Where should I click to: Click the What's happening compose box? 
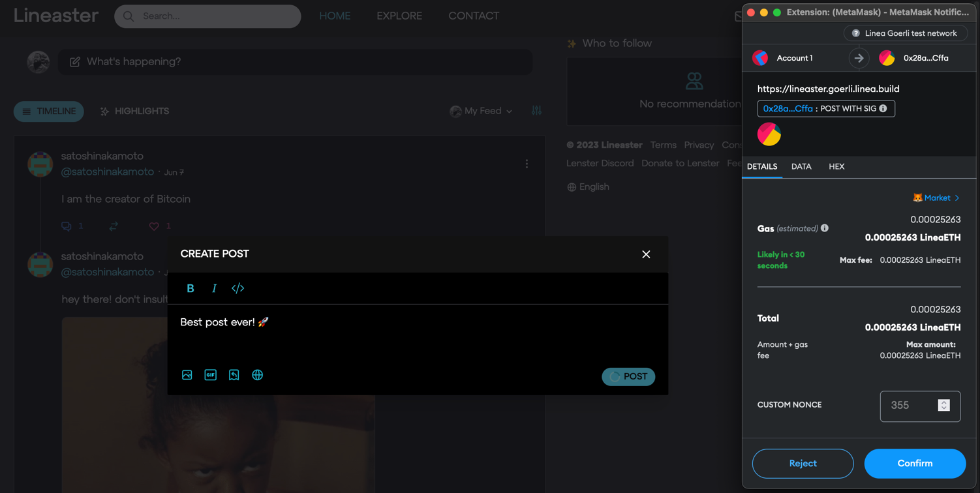tap(295, 62)
